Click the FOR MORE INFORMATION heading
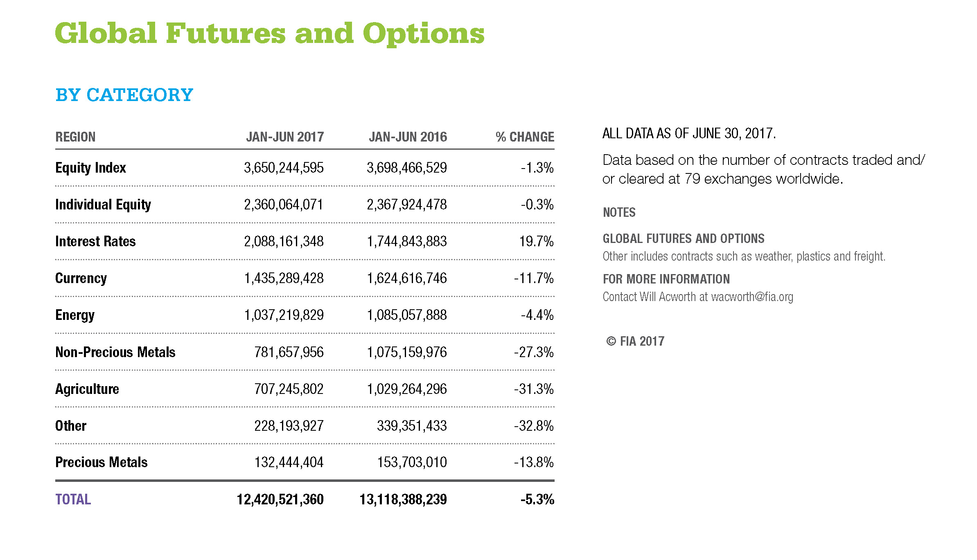The image size is (977, 560). pyautogui.click(x=666, y=279)
